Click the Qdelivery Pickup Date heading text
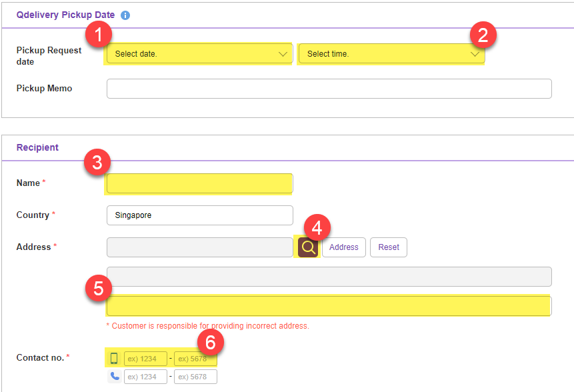This screenshot has width=574, height=392. (x=65, y=15)
